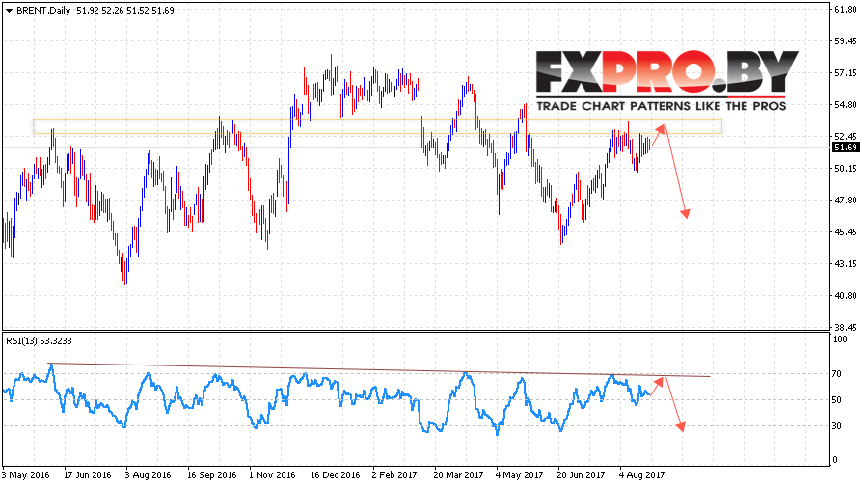Click the 38.45 price axis label

tap(845, 327)
